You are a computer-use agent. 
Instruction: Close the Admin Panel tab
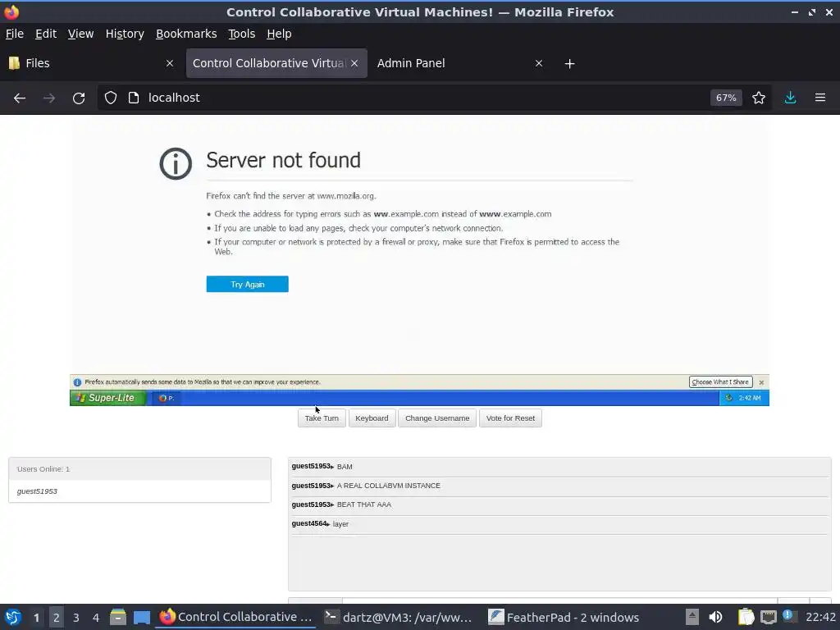click(539, 63)
